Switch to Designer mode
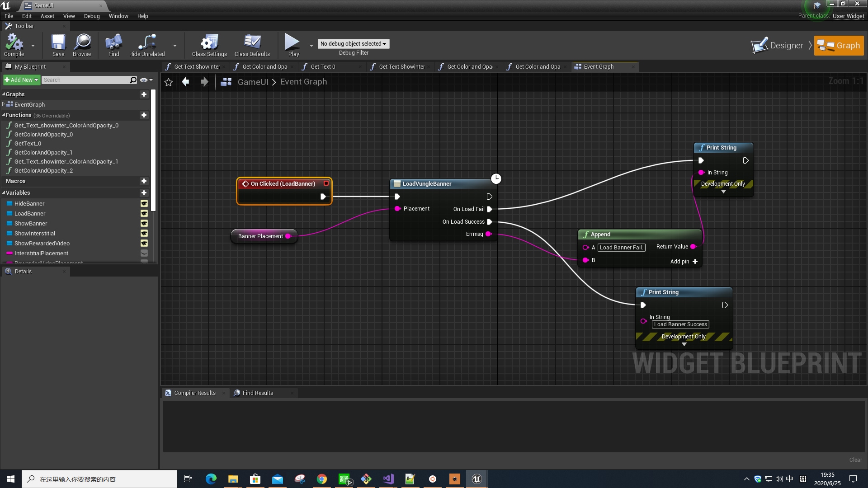Image resolution: width=868 pixels, height=488 pixels. [x=778, y=46]
